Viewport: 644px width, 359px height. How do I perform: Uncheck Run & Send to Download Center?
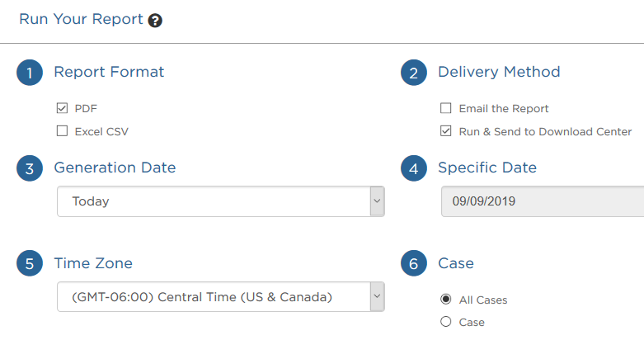pos(445,131)
